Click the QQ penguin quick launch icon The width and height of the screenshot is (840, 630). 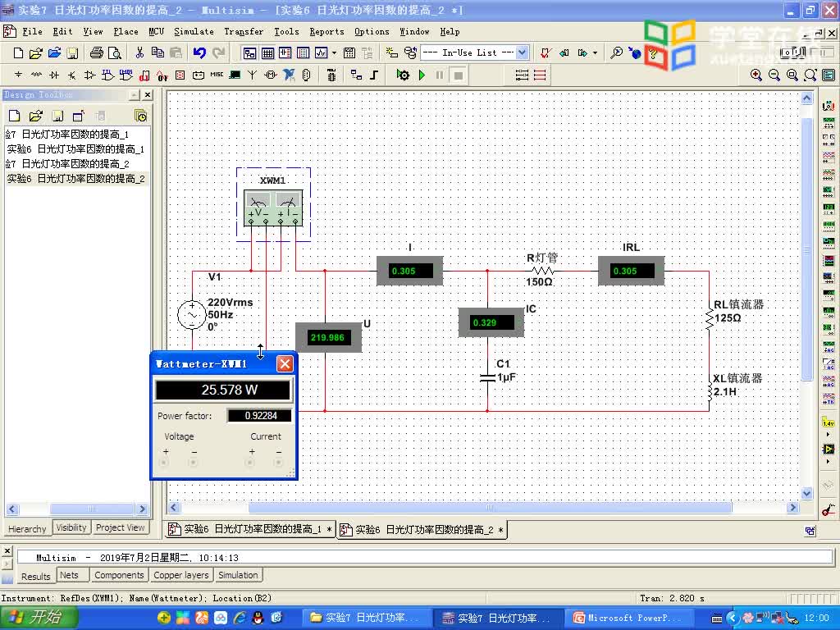pos(258,619)
